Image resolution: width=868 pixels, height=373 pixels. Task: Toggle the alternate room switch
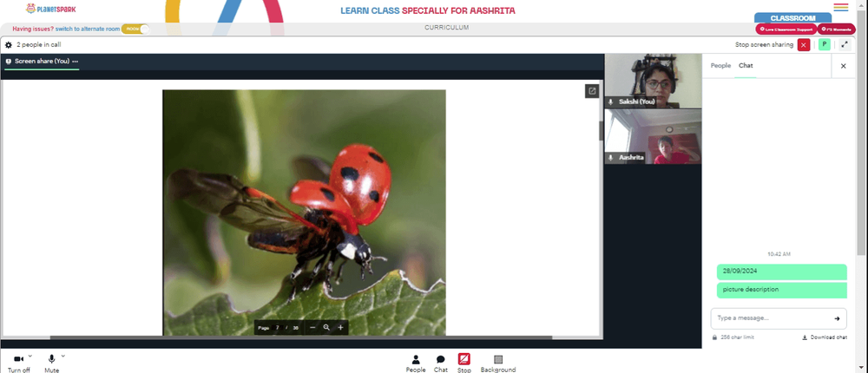click(x=135, y=29)
